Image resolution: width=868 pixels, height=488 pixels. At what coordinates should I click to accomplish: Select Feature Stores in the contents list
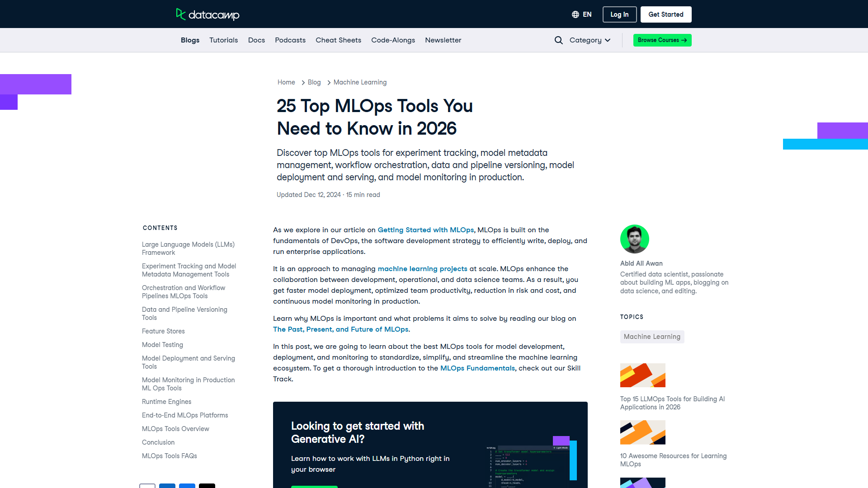pos(163,331)
